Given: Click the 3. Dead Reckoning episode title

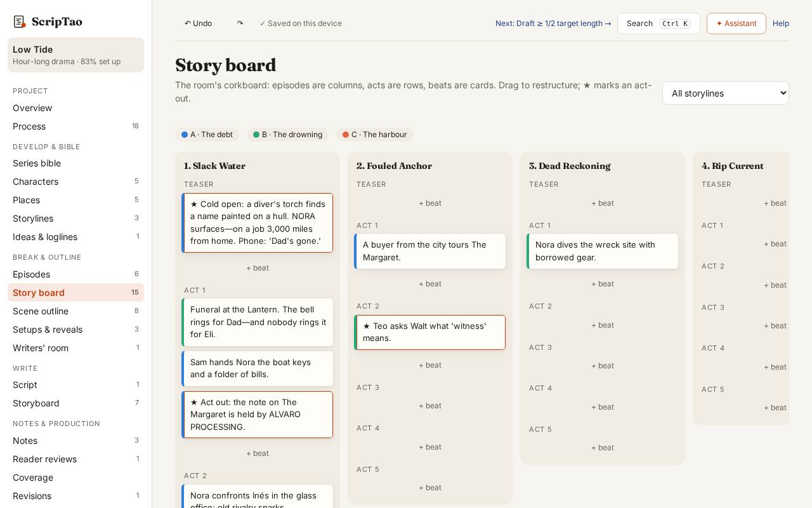Looking at the screenshot, I should click(x=570, y=166).
